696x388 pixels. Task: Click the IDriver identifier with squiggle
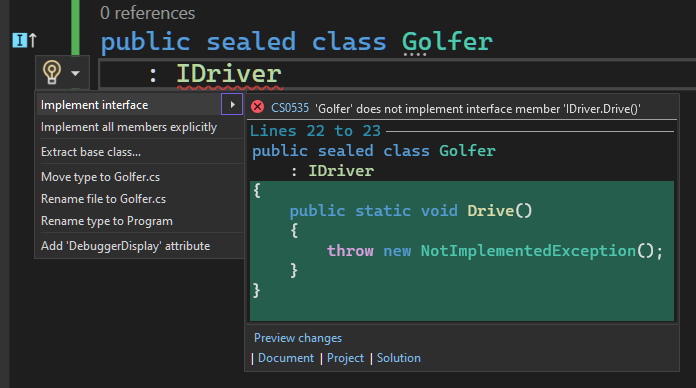(229, 74)
